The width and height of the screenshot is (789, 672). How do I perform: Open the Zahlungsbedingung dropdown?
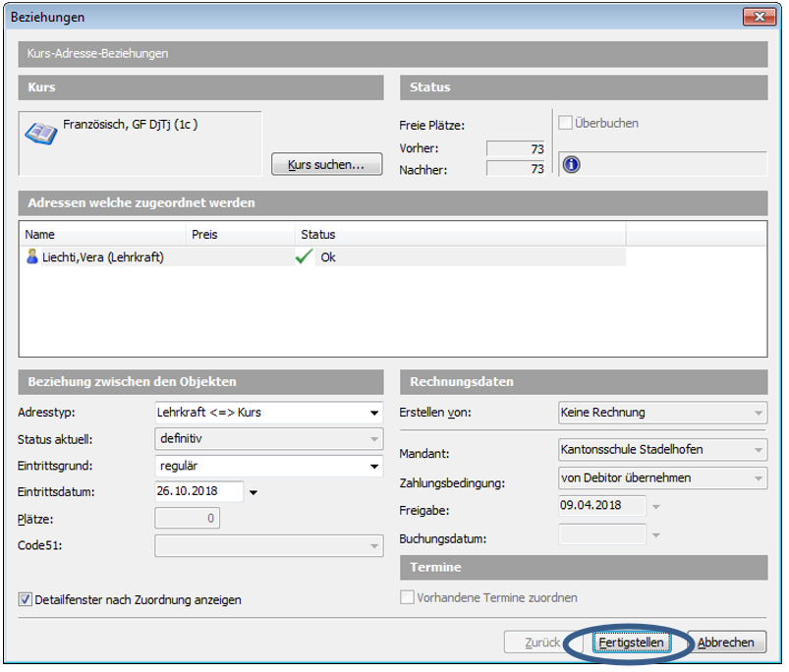pyautogui.click(x=758, y=478)
